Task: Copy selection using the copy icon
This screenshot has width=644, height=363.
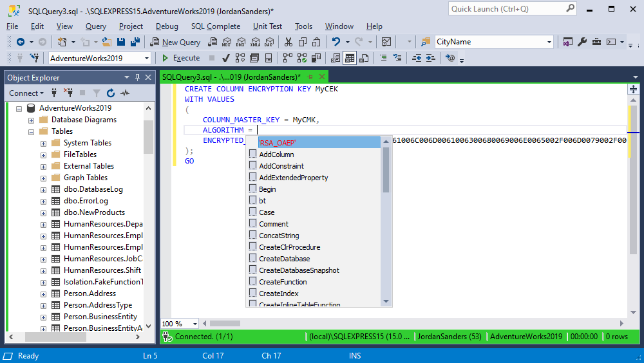Action: pos(303,42)
